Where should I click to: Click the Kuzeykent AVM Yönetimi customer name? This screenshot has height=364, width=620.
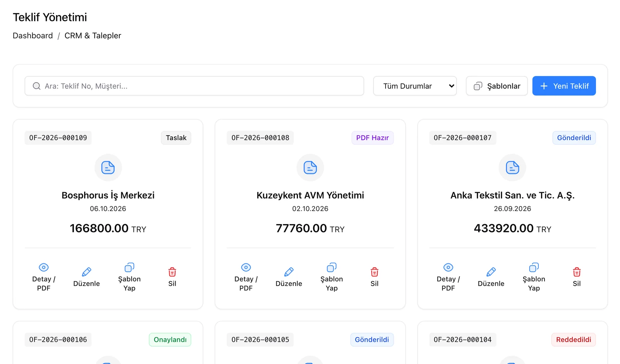coord(310,195)
